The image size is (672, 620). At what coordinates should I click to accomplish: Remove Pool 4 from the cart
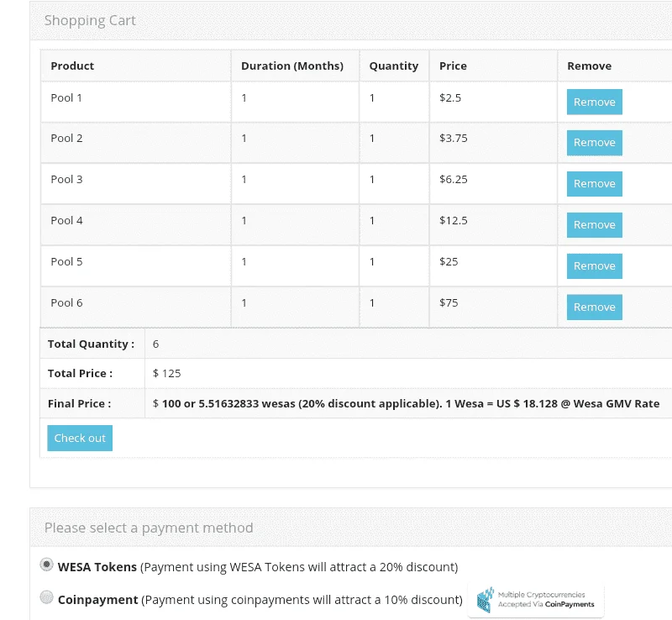(594, 225)
